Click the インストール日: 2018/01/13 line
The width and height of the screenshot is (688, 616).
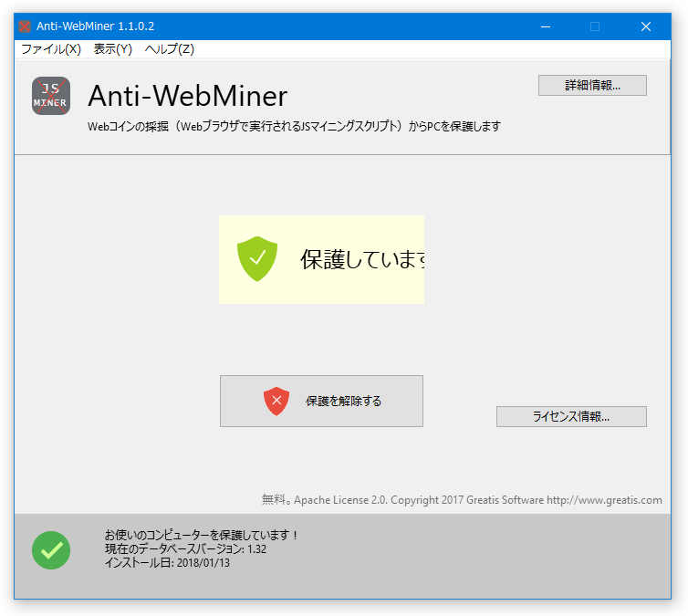point(167,562)
